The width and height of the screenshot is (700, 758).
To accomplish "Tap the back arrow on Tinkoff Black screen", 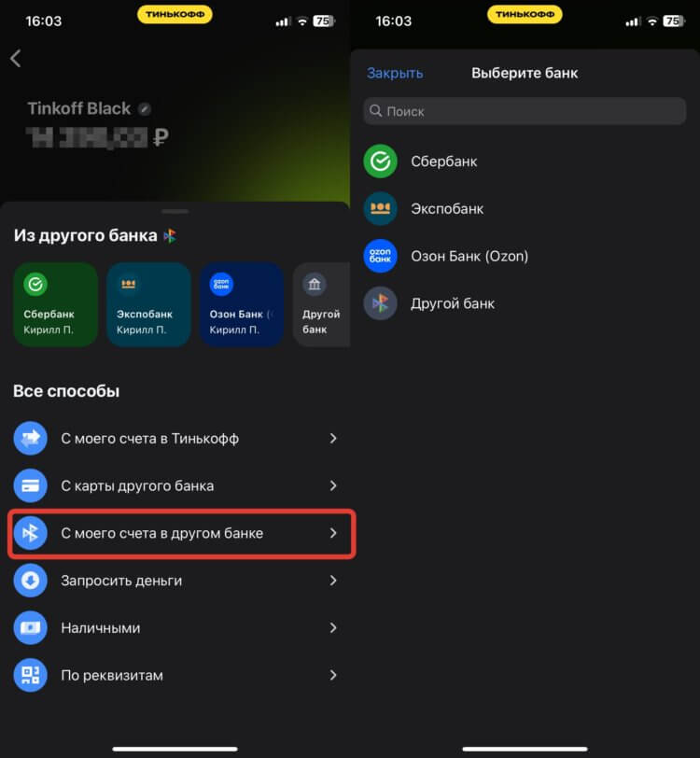I will tap(16, 59).
